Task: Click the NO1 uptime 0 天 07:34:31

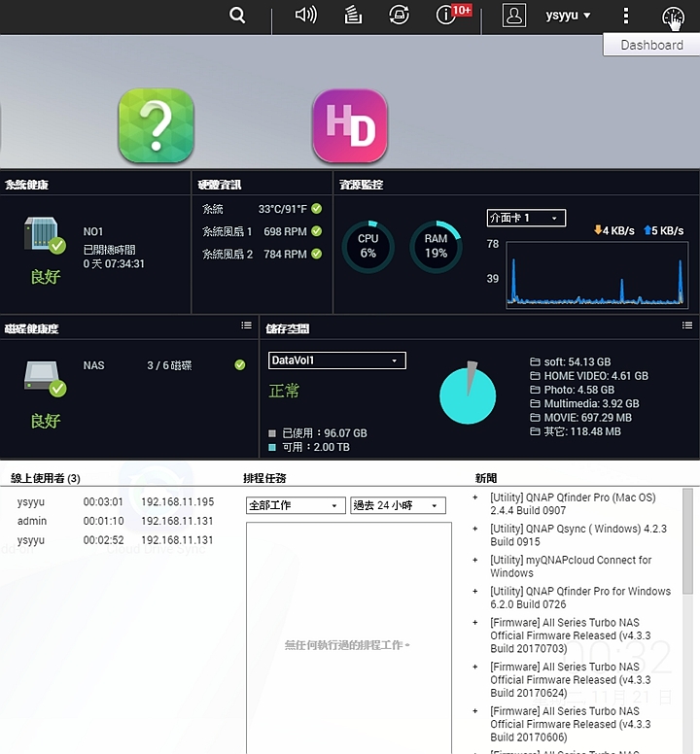Action: pos(114,263)
